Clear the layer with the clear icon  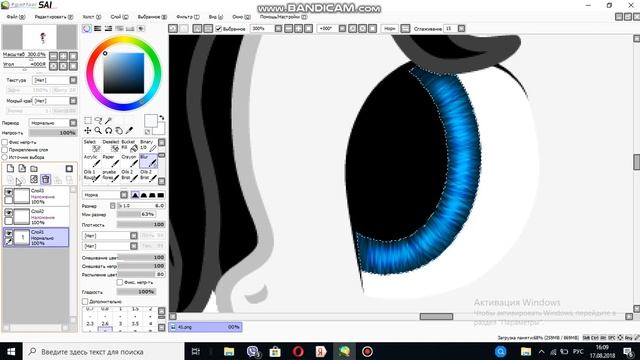(34, 179)
